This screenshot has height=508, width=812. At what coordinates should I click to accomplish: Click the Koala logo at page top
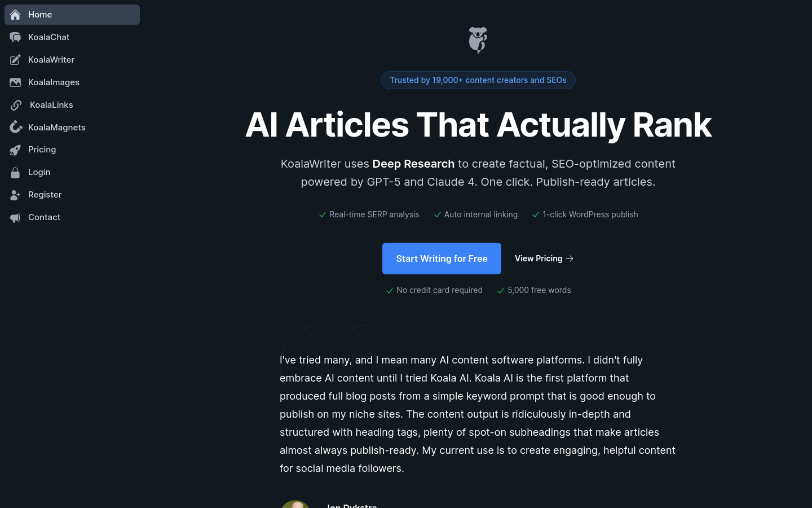(x=478, y=40)
